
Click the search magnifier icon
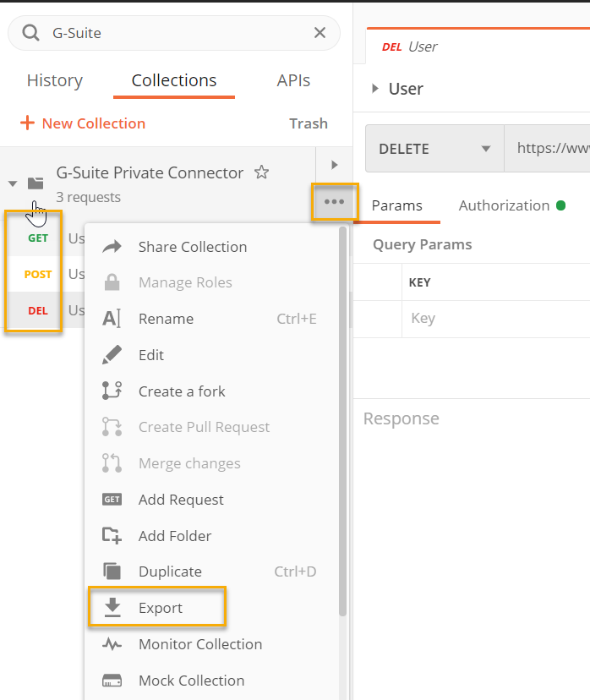click(30, 33)
